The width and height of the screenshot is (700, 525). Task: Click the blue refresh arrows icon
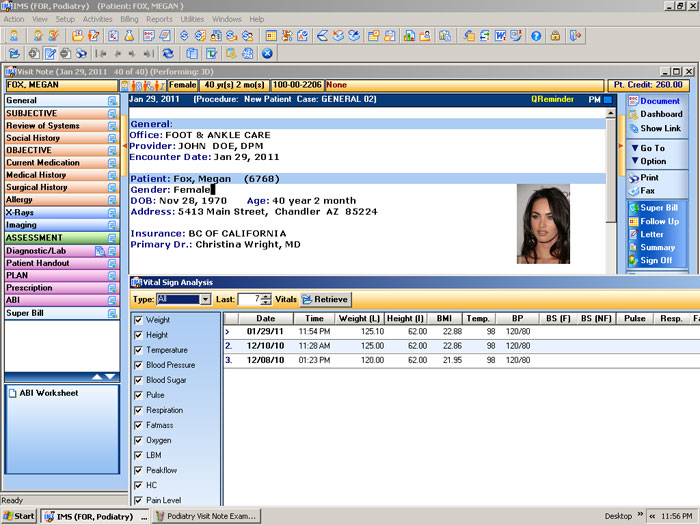tap(168, 54)
